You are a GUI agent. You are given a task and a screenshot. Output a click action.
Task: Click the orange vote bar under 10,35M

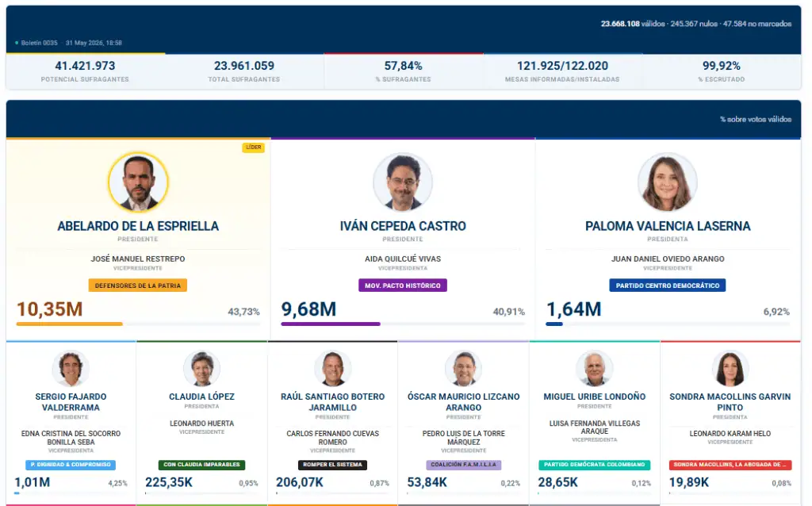[x=70, y=324]
